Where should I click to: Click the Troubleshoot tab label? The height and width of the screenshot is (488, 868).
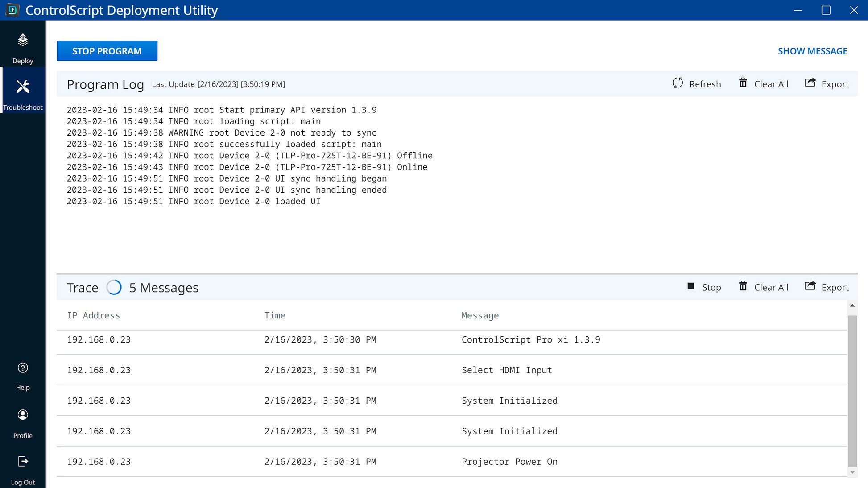pos(23,108)
